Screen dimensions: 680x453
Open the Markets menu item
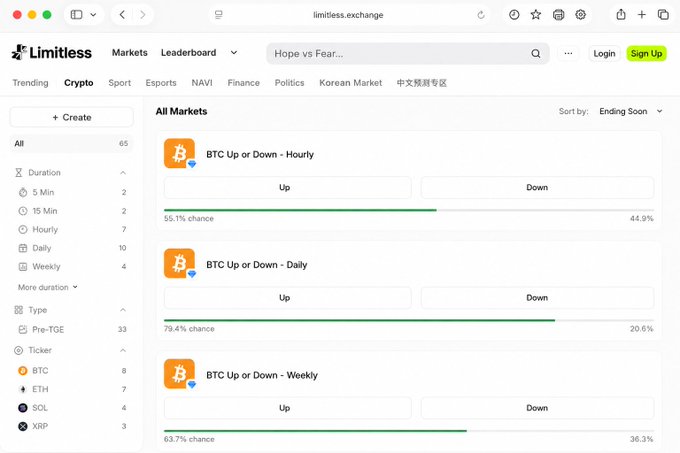point(130,52)
